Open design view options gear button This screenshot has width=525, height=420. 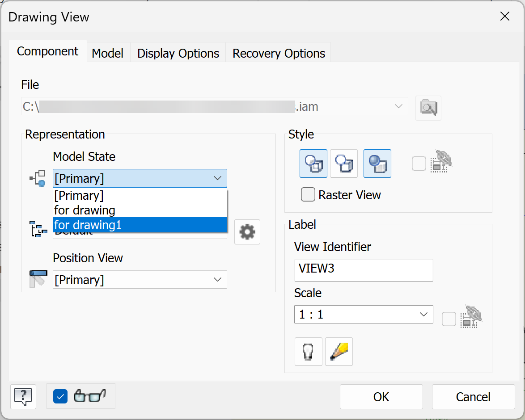[247, 231]
